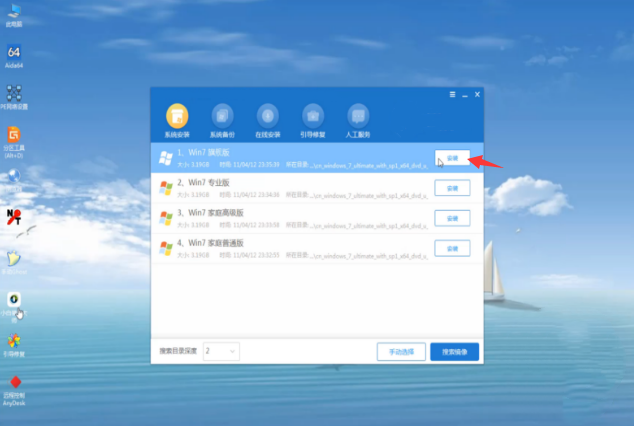Close the installer window
The height and width of the screenshot is (426, 634).
478,95
